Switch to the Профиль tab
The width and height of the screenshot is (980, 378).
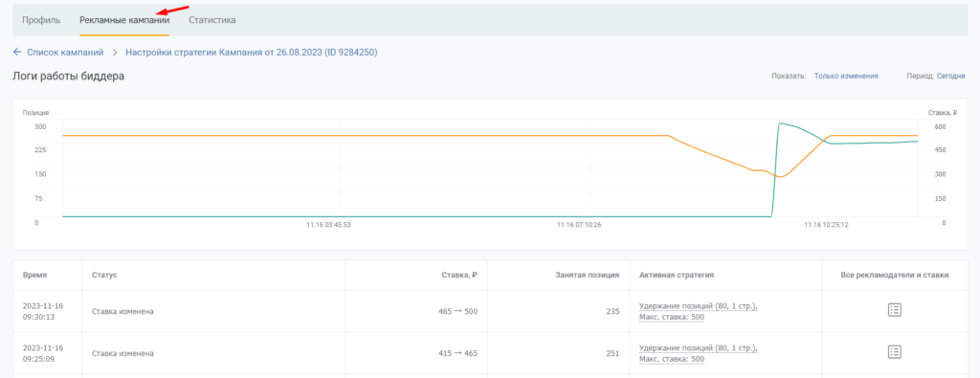pos(41,20)
